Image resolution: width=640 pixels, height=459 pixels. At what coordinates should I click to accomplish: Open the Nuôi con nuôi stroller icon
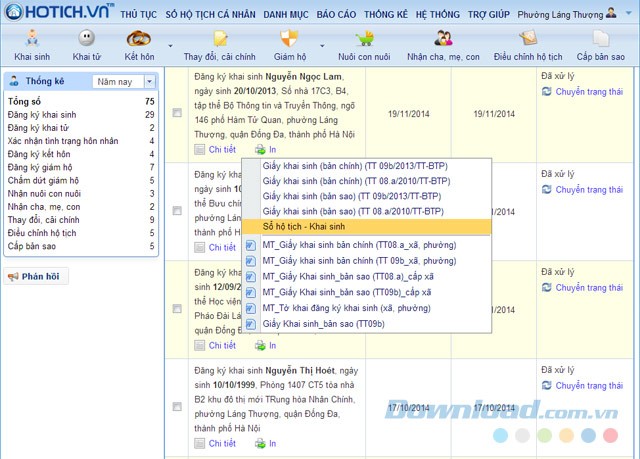pyautogui.click(x=362, y=41)
